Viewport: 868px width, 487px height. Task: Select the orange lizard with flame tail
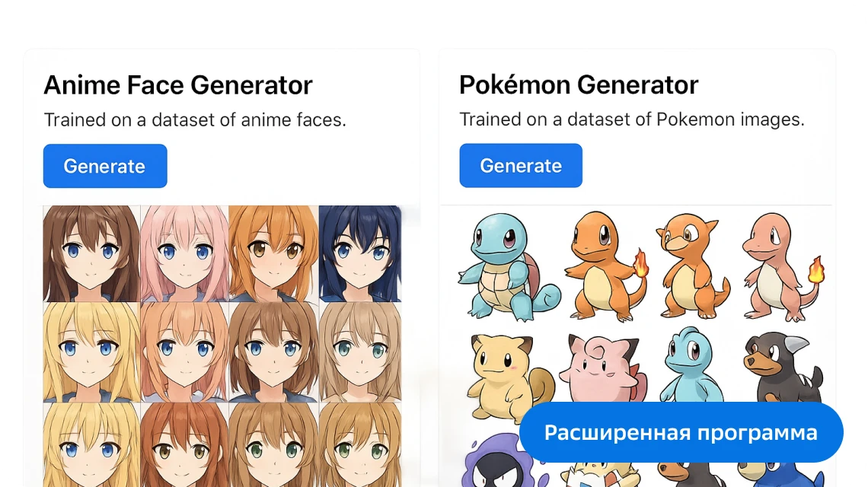tap(606, 266)
